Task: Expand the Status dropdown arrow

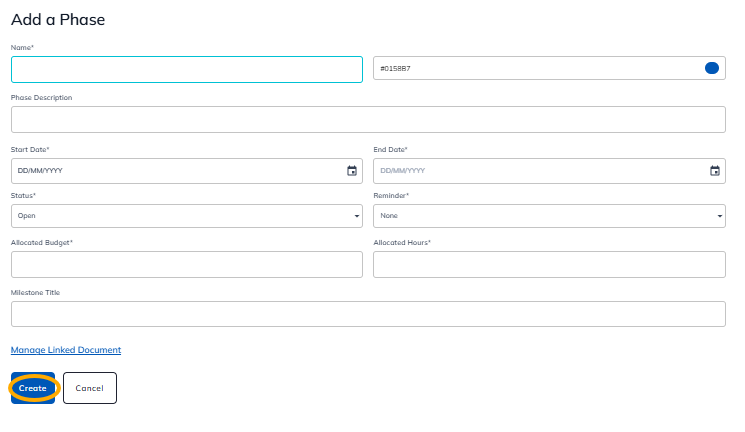Action: pyautogui.click(x=357, y=216)
